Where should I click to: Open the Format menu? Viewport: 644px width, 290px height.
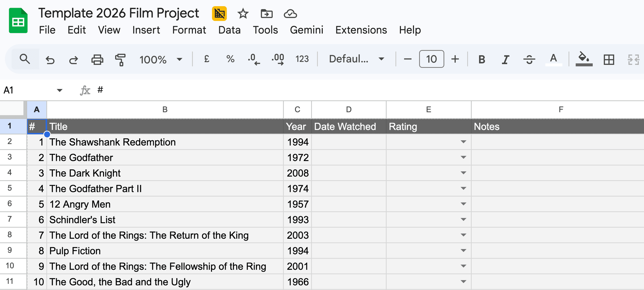coord(189,30)
